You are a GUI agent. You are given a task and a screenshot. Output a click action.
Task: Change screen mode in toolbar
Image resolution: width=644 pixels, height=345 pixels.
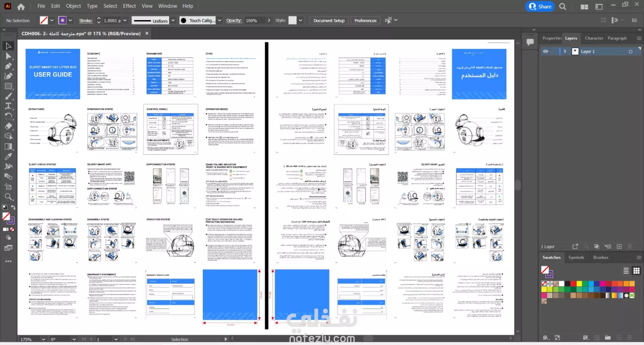point(8,248)
